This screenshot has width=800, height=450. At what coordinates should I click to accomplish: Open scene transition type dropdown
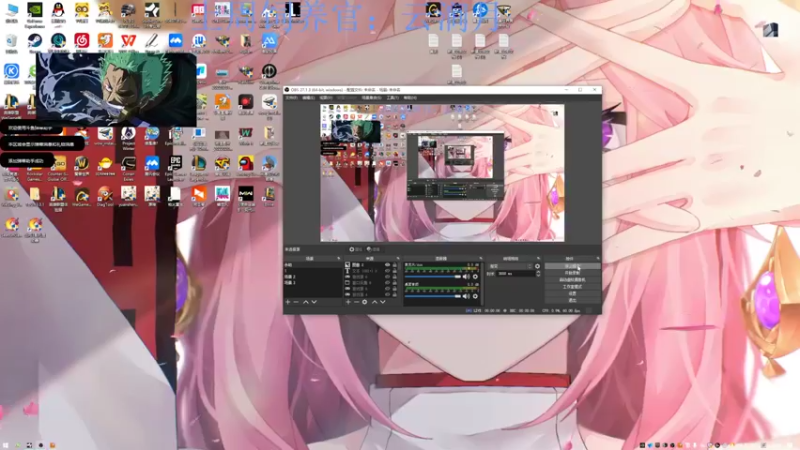[x=510, y=266]
